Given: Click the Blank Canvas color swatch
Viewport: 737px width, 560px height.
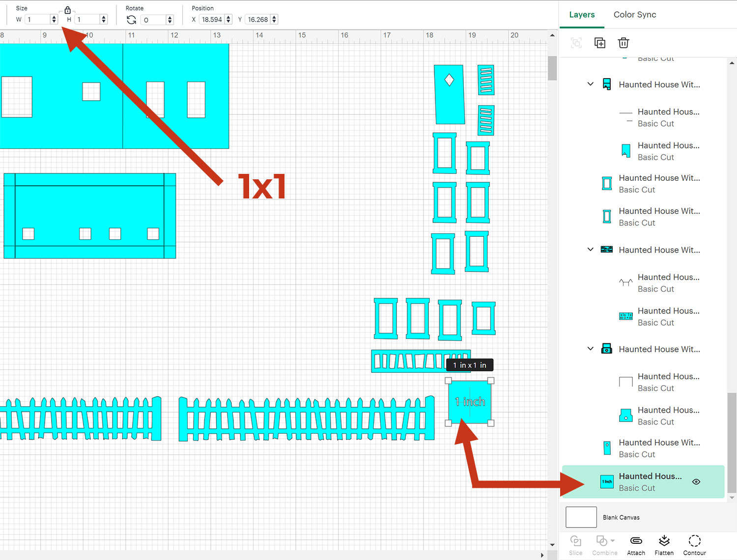Looking at the screenshot, I should 581,517.
